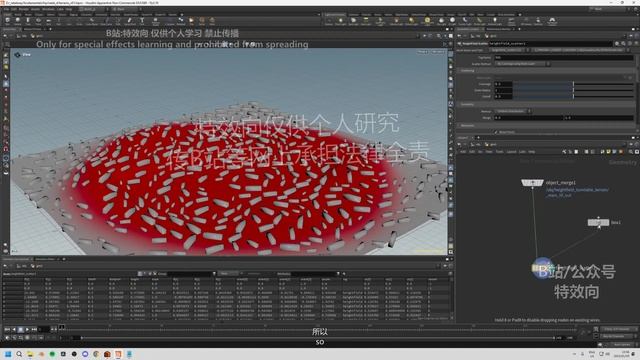The height and width of the screenshot is (360, 640).
Task: Select the box1 node
Action: point(598,222)
